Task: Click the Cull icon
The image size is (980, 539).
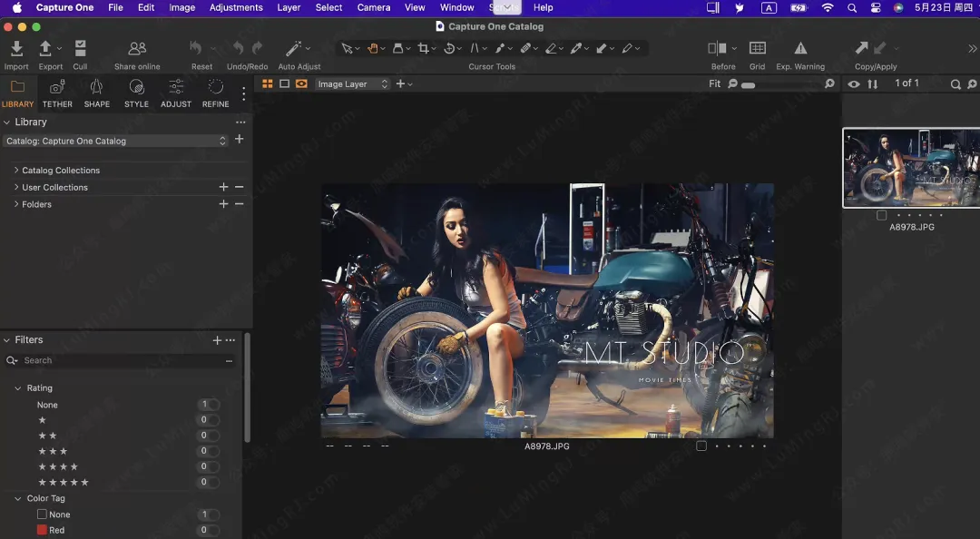Action: [80, 49]
